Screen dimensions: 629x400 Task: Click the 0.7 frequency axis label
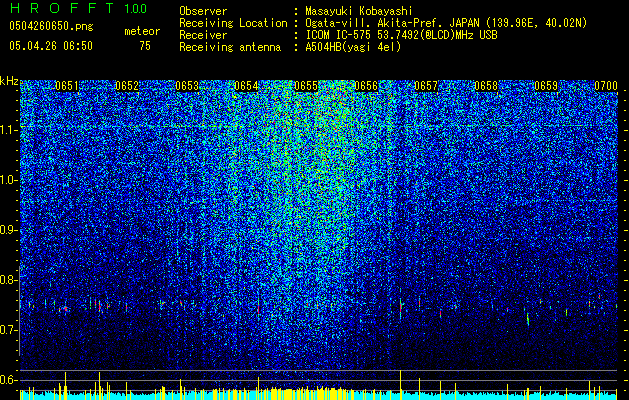(8, 330)
